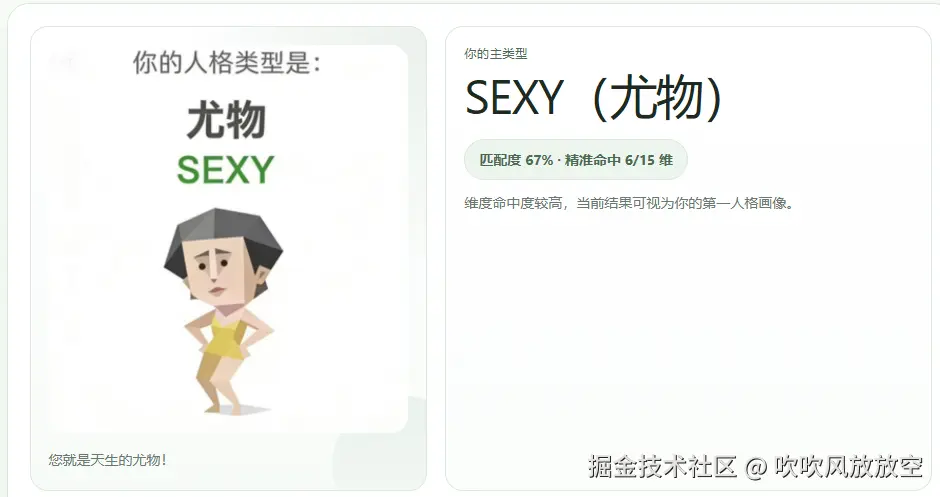The height and width of the screenshot is (497, 940).
Task: Click the character's yellow swimsuit
Action: (x=222, y=338)
